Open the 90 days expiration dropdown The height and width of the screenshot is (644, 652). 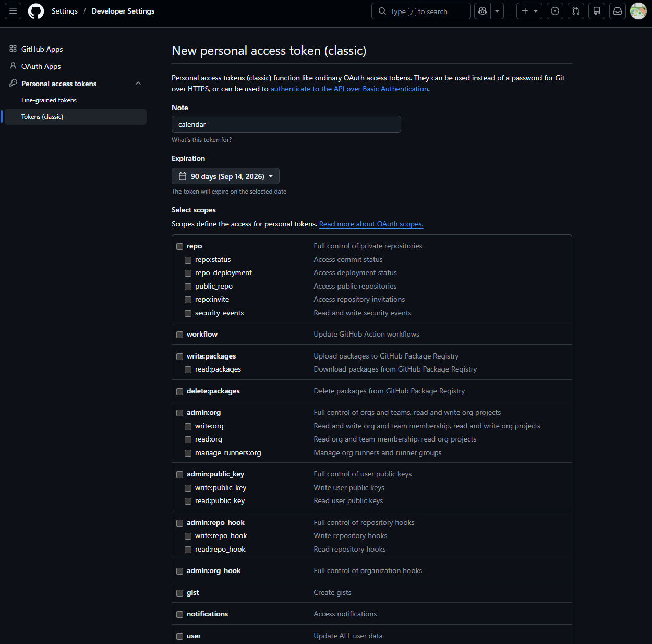[225, 176]
